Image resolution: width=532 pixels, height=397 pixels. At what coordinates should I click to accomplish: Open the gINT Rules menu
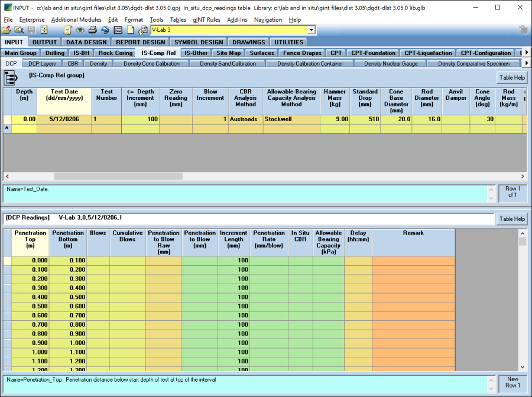[206, 20]
